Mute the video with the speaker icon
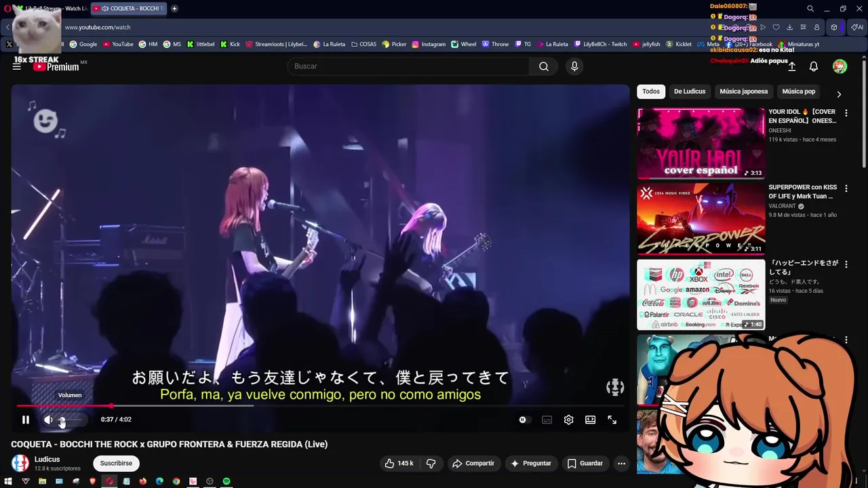The image size is (868, 488). pyautogui.click(x=48, y=420)
